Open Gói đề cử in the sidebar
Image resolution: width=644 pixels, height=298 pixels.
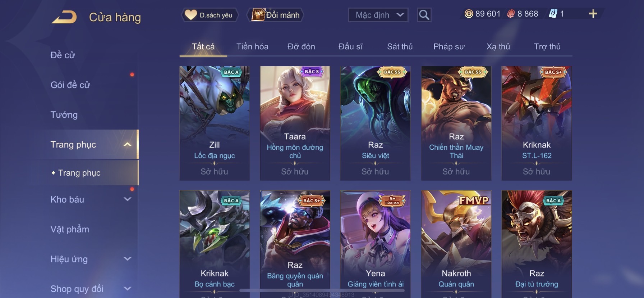[70, 85]
